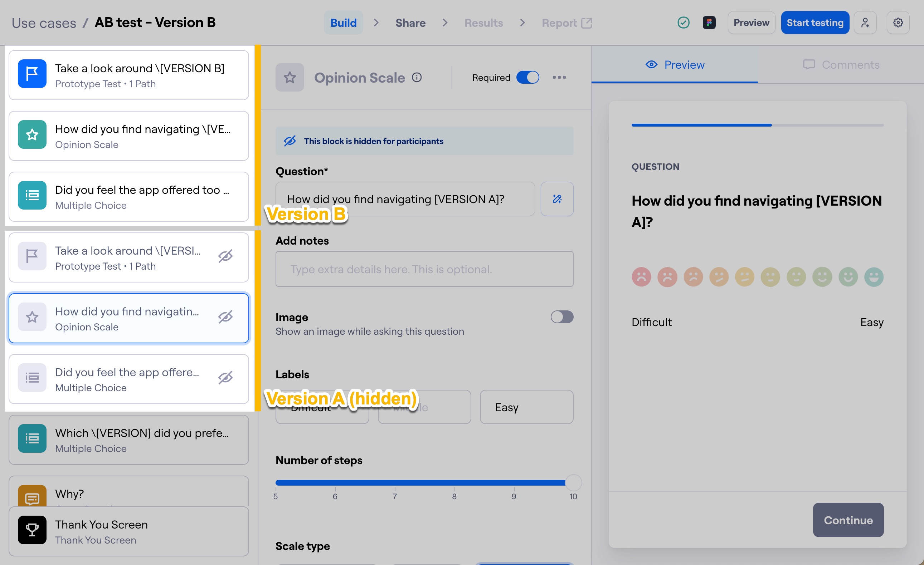
Task: Go to the Share step
Action: pos(410,23)
